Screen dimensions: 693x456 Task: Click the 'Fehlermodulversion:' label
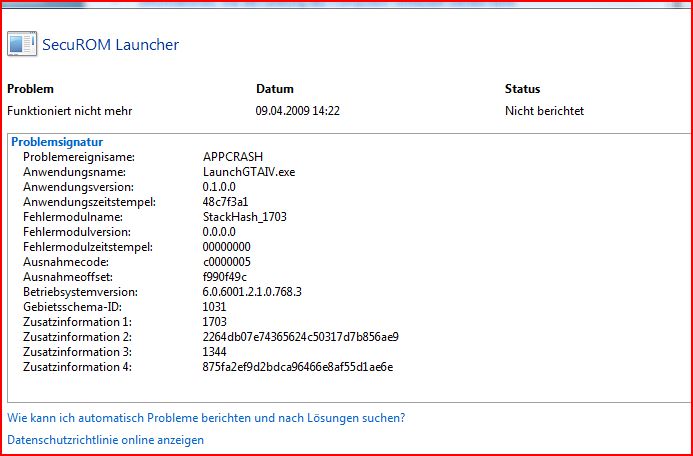[77, 232]
